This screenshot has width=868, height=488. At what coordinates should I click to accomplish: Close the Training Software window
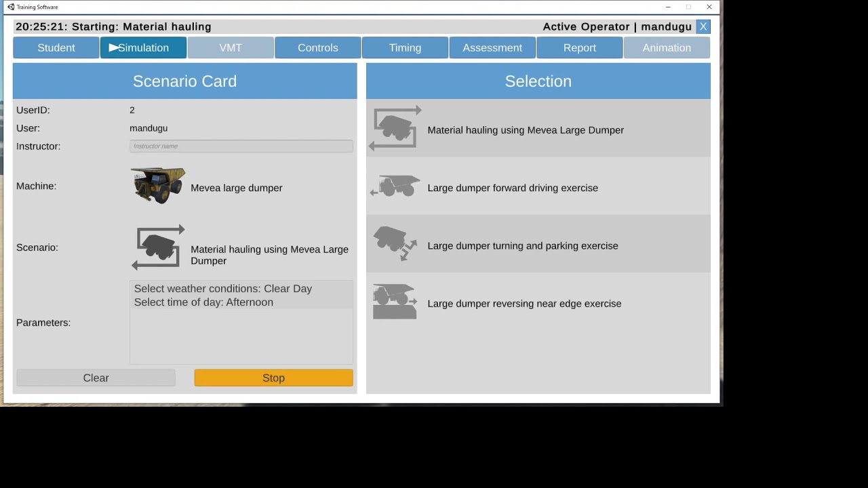tap(709, 7)
